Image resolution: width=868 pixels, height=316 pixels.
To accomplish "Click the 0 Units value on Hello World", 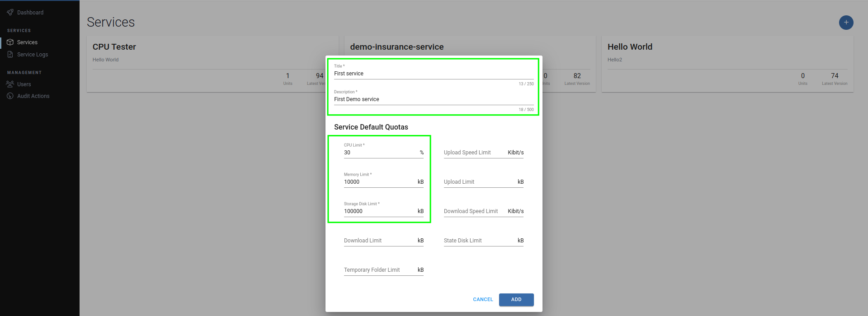I will pyautogui.click(x=803, y=76).
